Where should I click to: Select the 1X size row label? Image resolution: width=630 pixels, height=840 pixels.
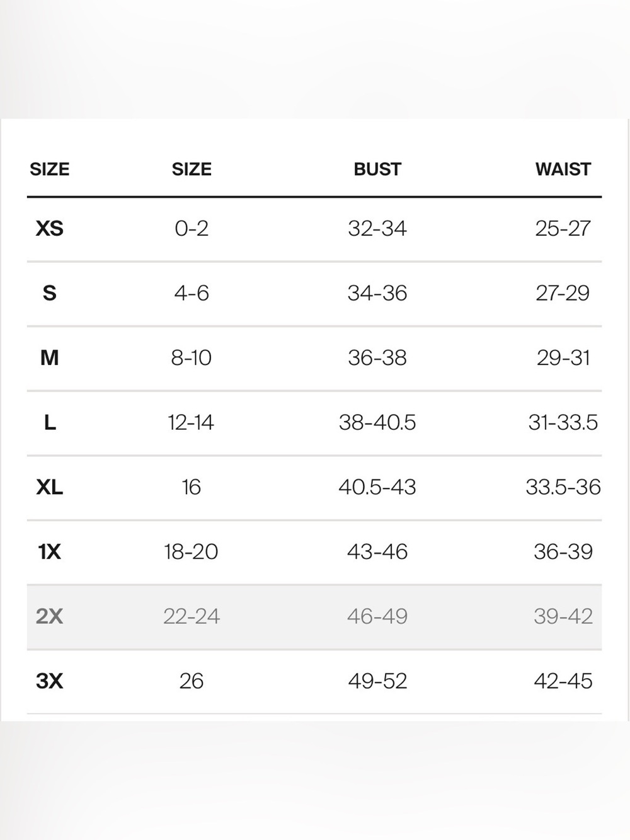pos(49,552)
